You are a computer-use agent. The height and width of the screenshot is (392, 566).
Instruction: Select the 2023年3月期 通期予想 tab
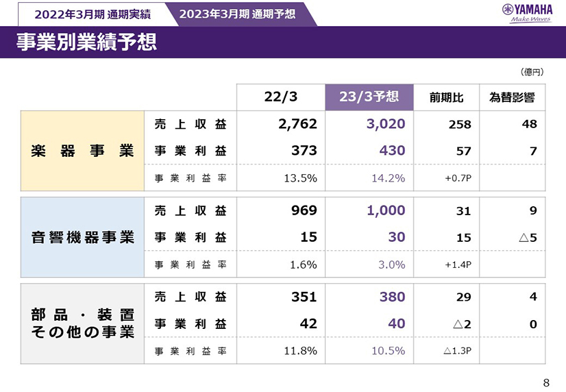237,14
